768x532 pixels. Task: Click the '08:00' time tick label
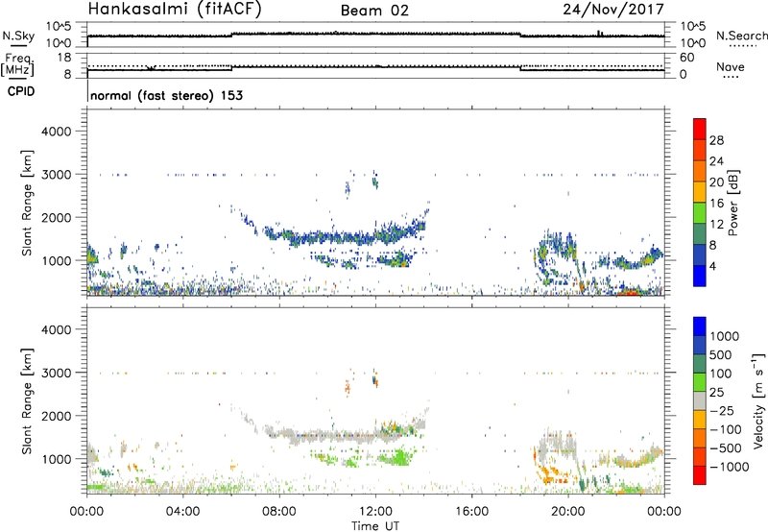(279, 512)
